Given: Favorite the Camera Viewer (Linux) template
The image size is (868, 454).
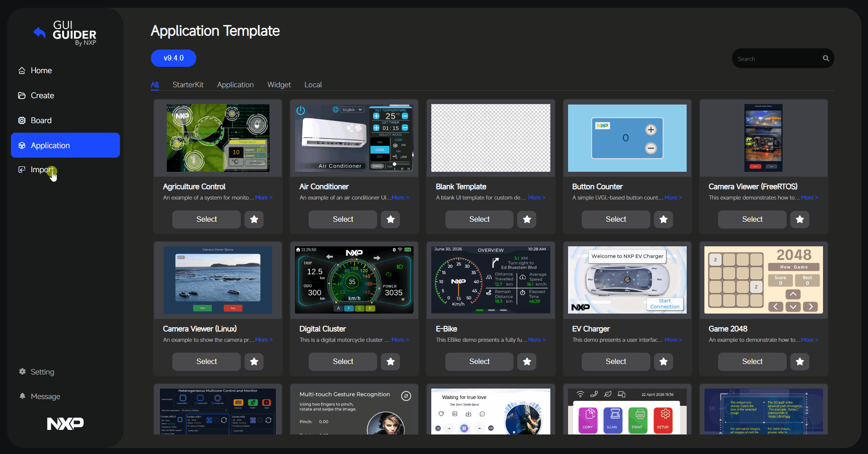Looking at the screenshot, I should tap(254, 362).
